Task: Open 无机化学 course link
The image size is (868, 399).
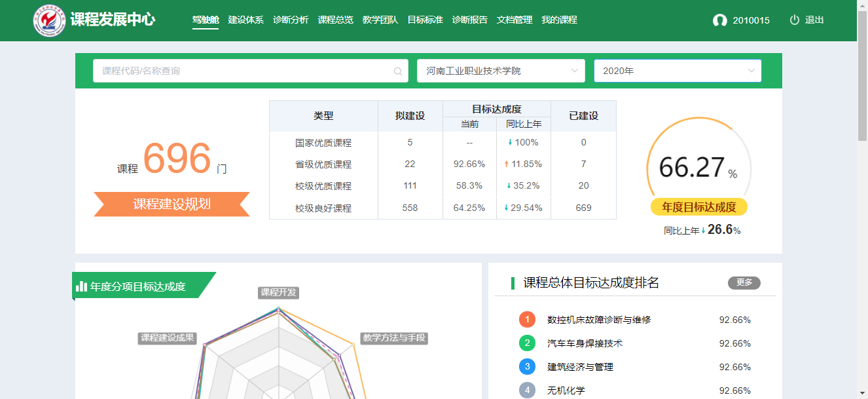Action: (566, 390)
